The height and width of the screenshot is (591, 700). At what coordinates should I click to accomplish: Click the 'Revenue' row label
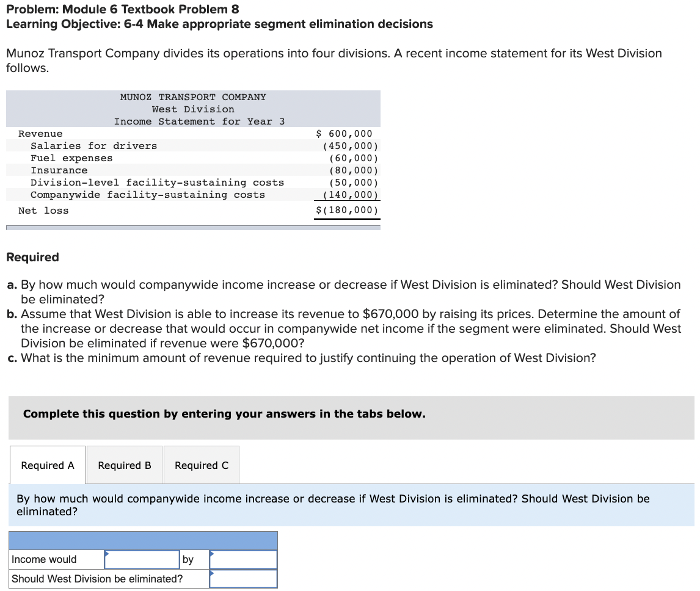[40, 134]
